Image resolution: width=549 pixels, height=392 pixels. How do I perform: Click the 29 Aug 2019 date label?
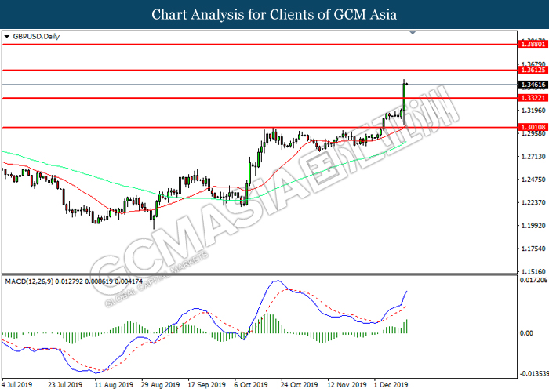point(160,385)
